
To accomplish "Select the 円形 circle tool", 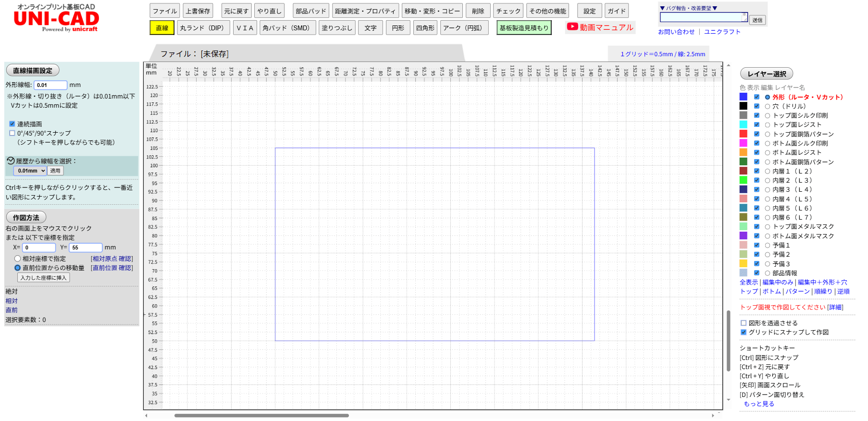I will (x=397, y=28).
